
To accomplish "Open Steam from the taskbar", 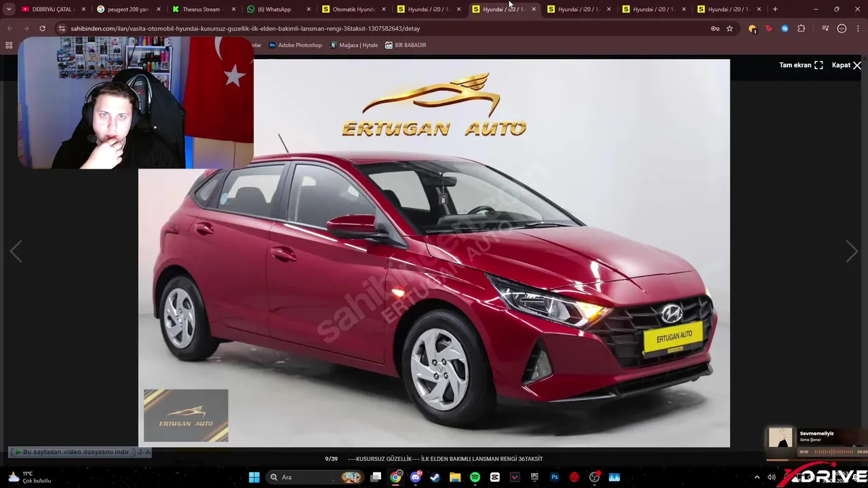I will (435, 477).
